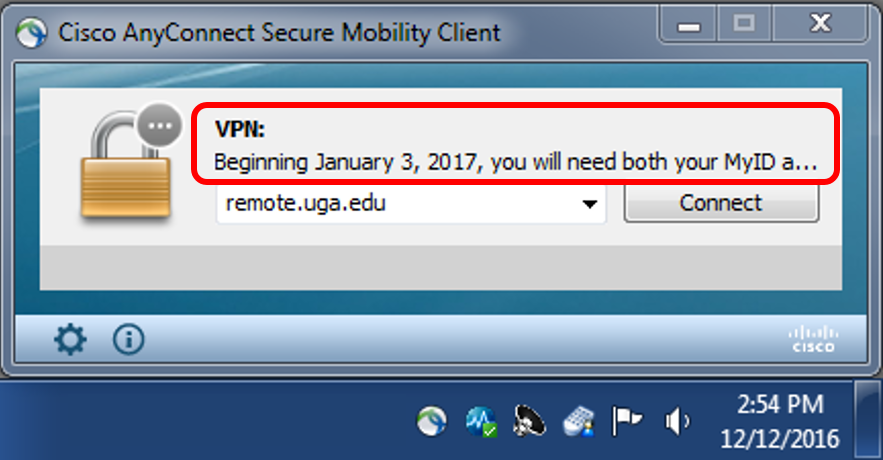This screenshot has height=460, width=883.
Task: Click the satellite dish tray icon
Action: click(529, 421)
